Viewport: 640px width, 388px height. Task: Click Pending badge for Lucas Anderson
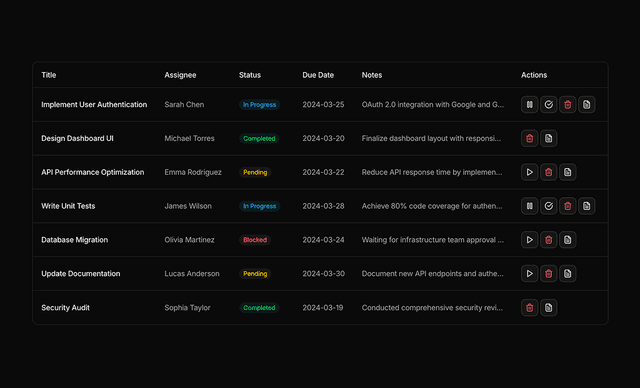(x=255, y=274)
